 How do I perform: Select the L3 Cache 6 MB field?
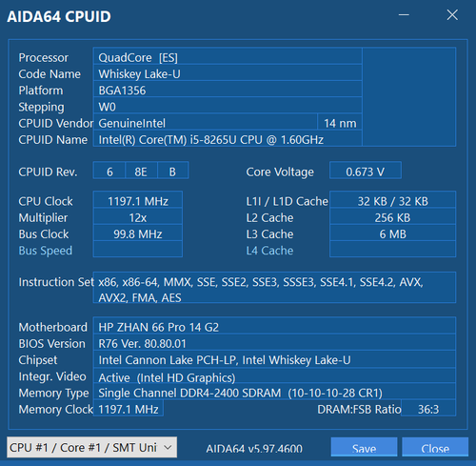tap(393, 233)
